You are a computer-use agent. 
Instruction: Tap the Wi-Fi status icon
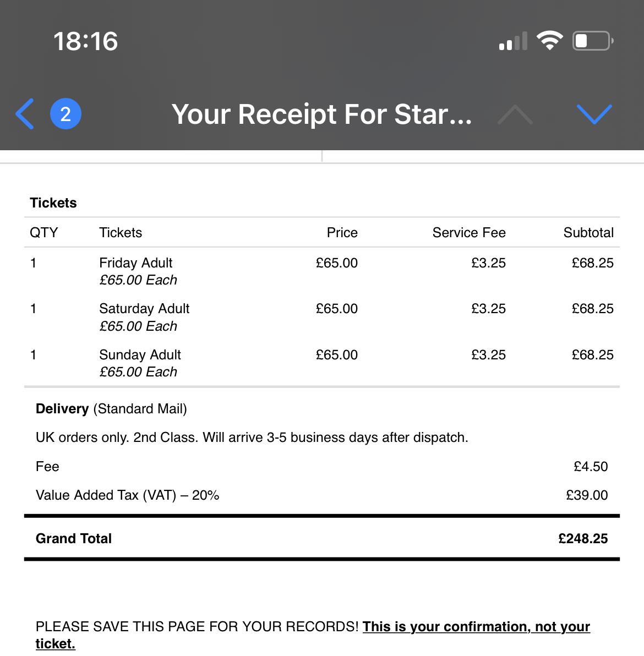tap(549, 41)
